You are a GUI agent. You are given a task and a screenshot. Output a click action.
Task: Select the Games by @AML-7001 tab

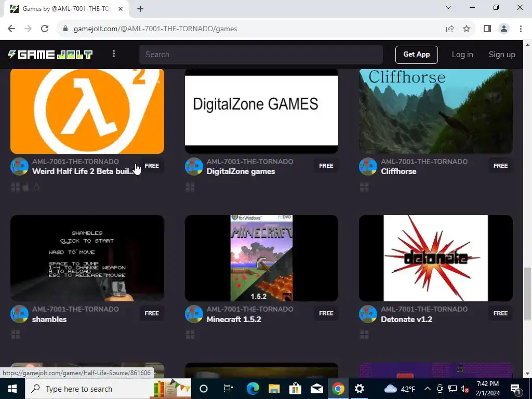(x=66, y=9)
